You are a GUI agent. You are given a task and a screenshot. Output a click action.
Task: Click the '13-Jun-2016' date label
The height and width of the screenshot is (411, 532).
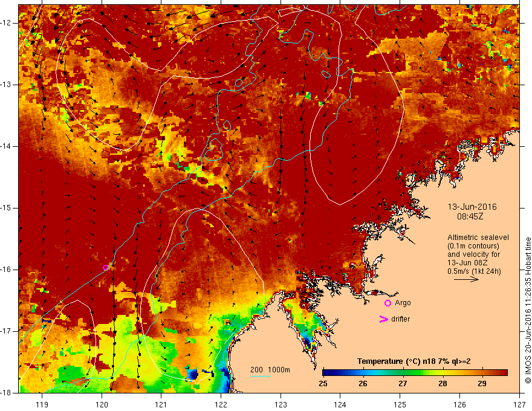[x=472, y=207]
